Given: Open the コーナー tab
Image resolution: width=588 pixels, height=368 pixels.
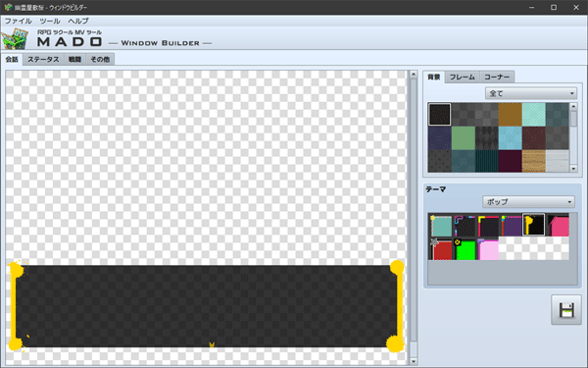Looking at the screenshot, I should (497, 77).
